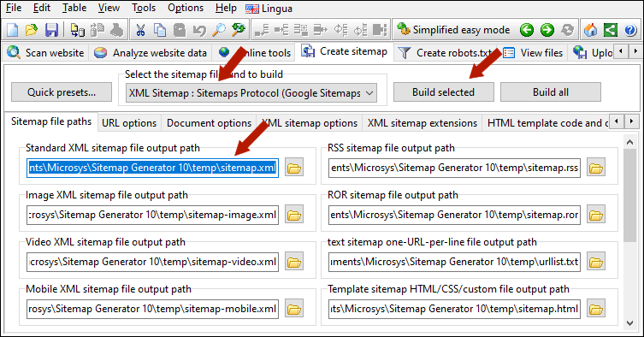Click the vertical scrollbar down arrow
Viewport: 644px width, 337px height.
click(x=629, y=323)
